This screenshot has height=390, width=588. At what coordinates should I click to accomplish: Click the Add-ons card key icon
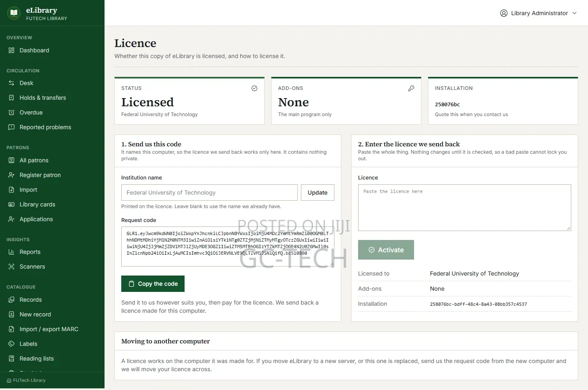click(411, 88)
